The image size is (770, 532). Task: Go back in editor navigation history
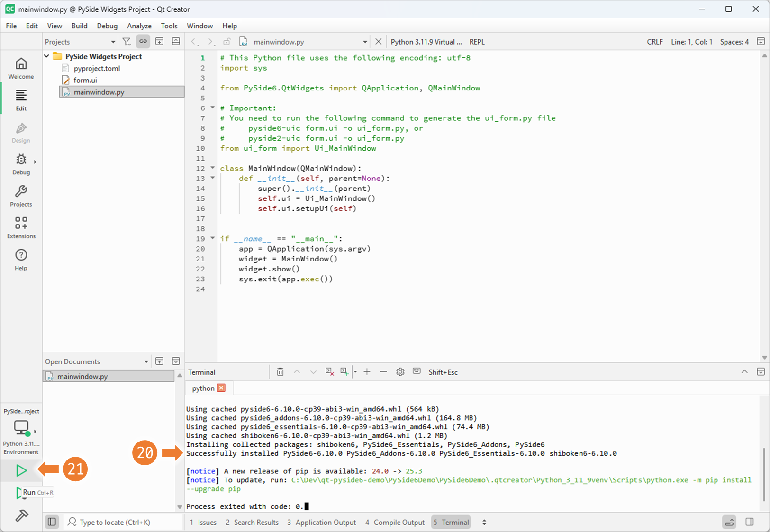point(195,42)
